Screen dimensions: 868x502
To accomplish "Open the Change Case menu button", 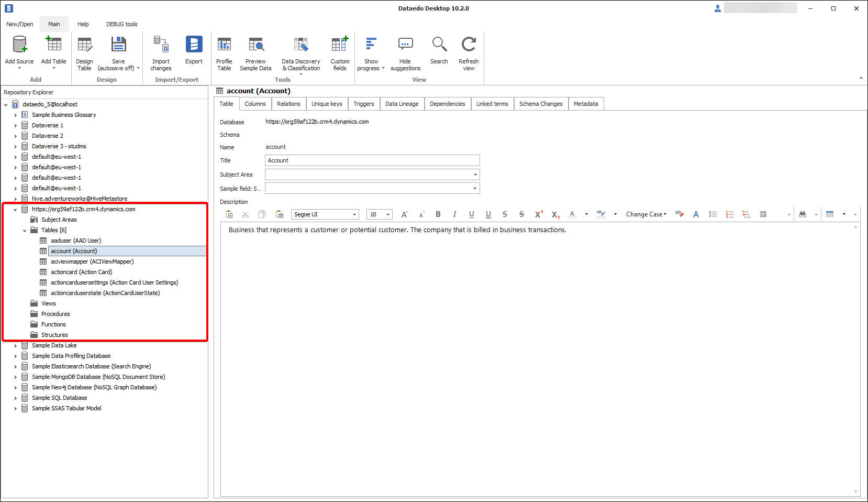I will click(x=646, y=214).
